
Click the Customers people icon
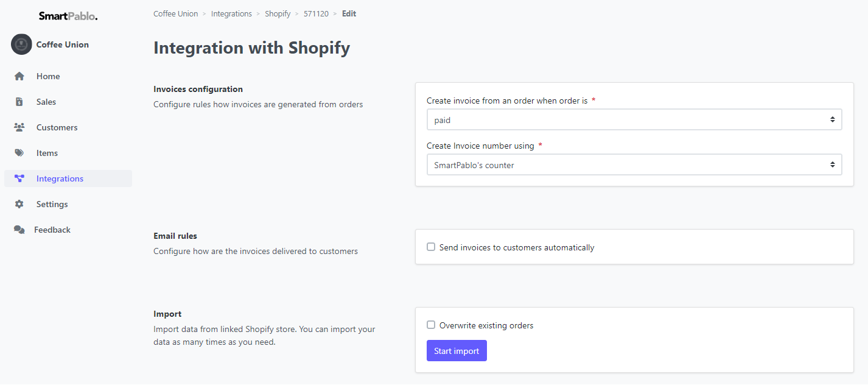click(x=19, y=127)
